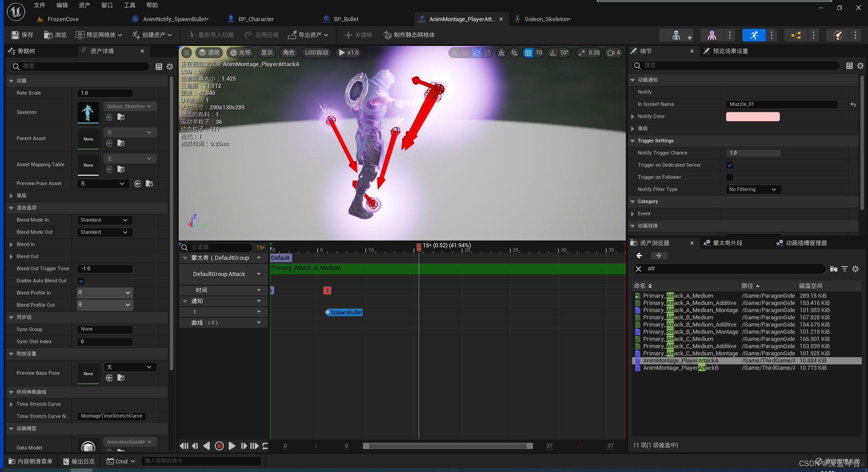The height and width of the screenshot is (472, 868).
Task: Open the 输出日志 output log
Action: coord(79,462)
